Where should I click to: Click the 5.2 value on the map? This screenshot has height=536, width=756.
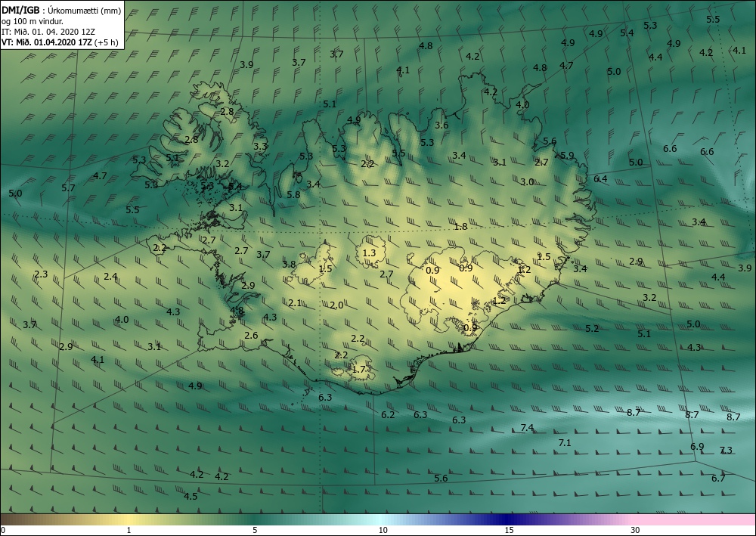click(x=592, y=329)
